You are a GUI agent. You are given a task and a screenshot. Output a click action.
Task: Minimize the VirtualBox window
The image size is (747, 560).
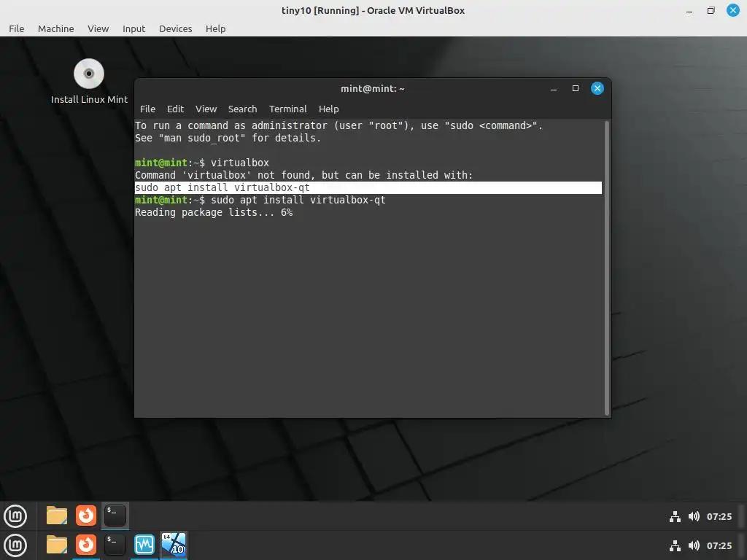point(689,10)
